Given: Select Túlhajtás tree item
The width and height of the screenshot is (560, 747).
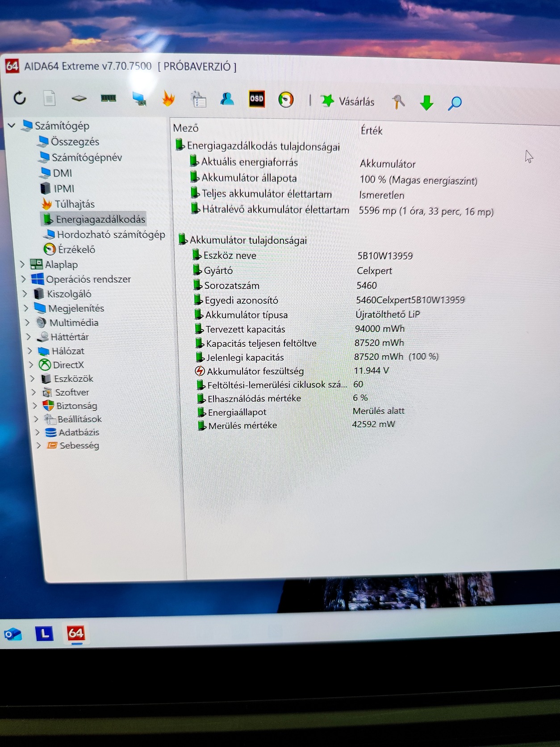Looking at the screenshot, I should (68, 204).
